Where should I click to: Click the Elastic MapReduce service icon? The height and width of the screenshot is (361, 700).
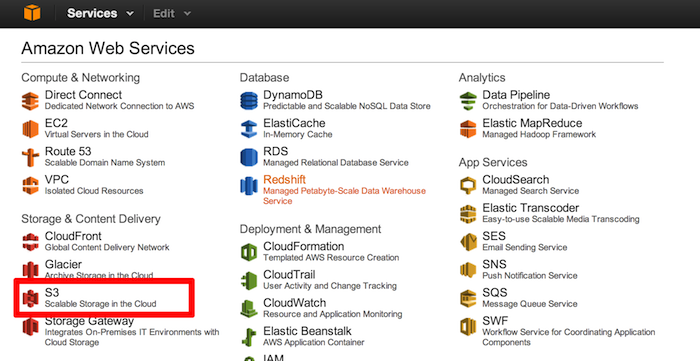468,129
